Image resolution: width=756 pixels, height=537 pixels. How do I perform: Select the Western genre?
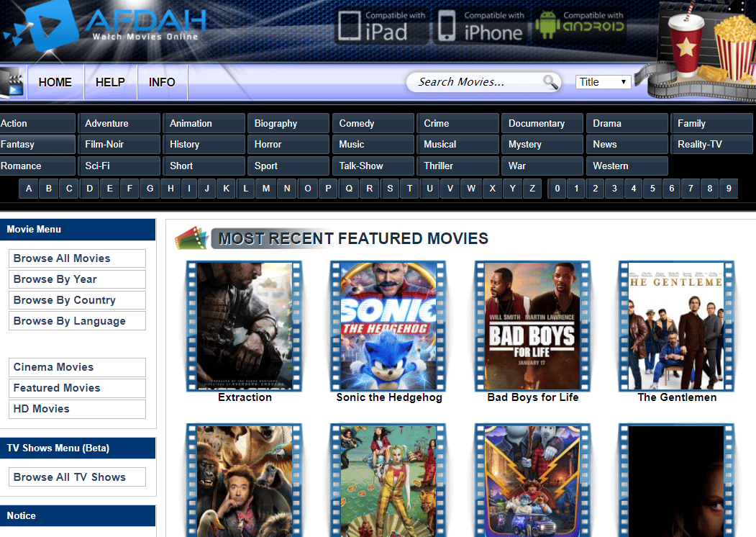(627, 166)
